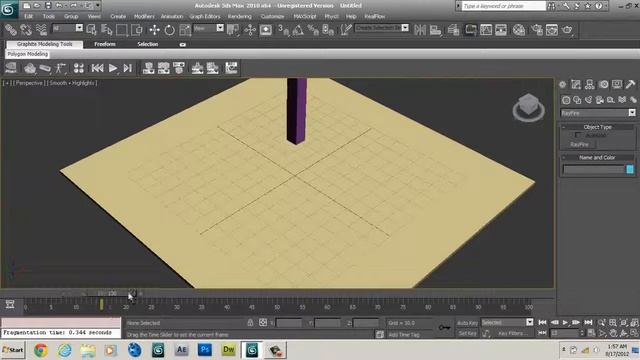Open the Schematic View icon

[x=501, y=30]
